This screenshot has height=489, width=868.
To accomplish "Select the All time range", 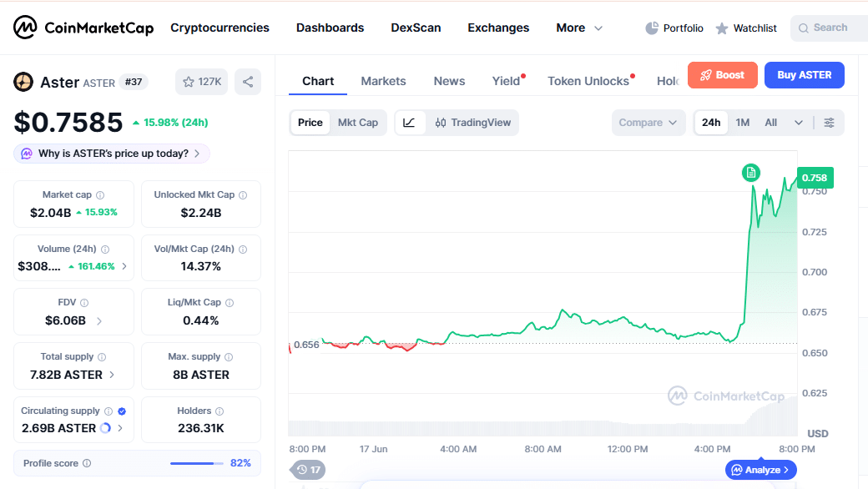I will point(770,123).
